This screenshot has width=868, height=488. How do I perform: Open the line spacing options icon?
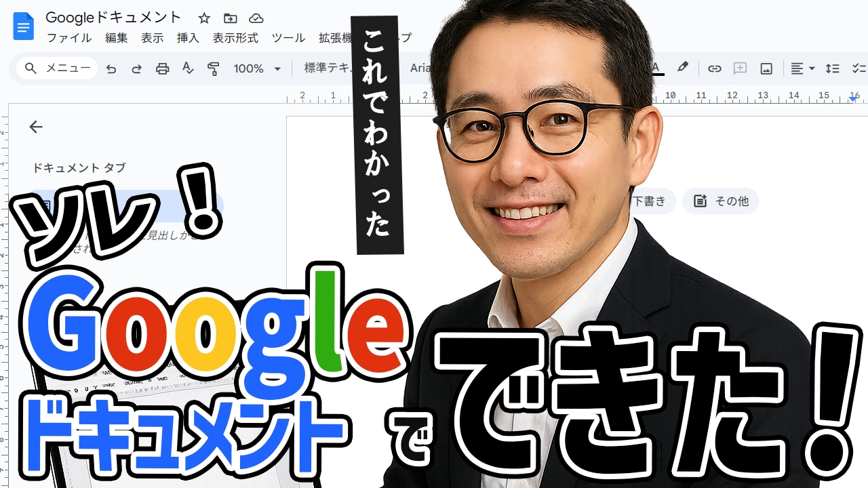[832, 68]
